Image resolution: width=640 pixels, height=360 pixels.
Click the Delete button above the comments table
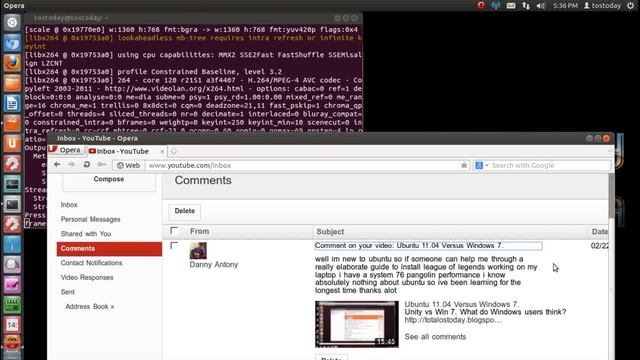tap(184, 211)
